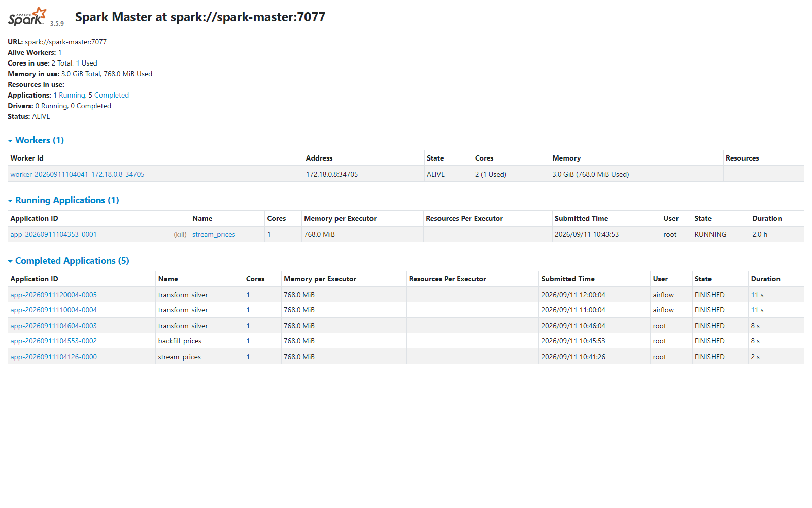Open the stream_prices link in Running Applications
Screen dimensions: 812x508
214,234
